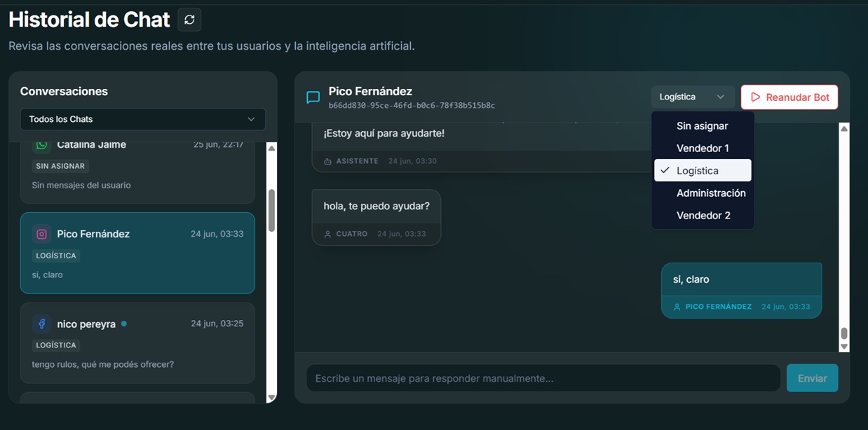Viewport: 868px width, 430px height.
Task: Open the Pico Fernández conversation card
Action: pyautogui.click(x=137, y=253)
